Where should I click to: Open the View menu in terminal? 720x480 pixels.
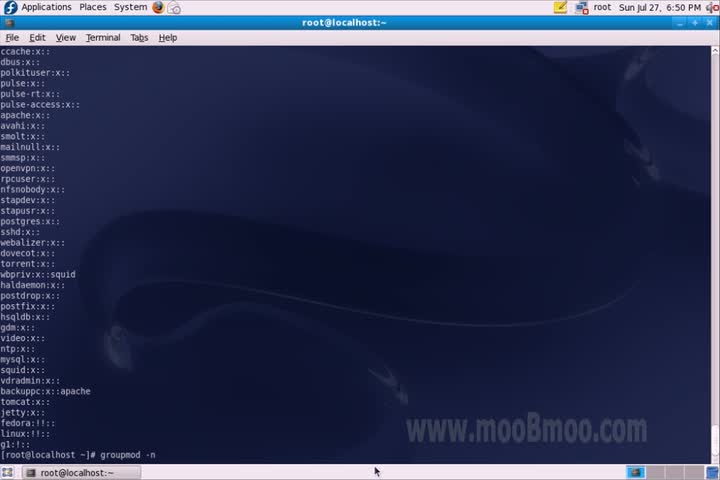pyautogui.click(x=66, y=38)
